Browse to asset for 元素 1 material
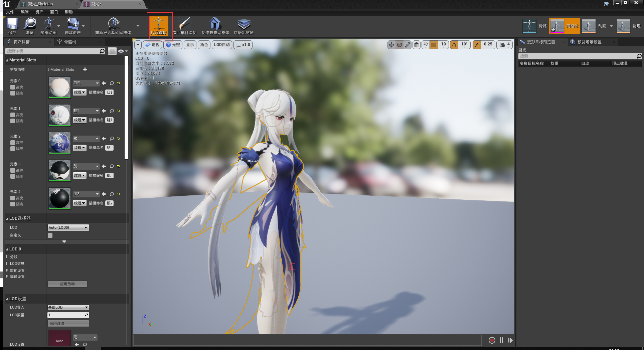This screenshot has height=350, width=644. coord(112,111)
